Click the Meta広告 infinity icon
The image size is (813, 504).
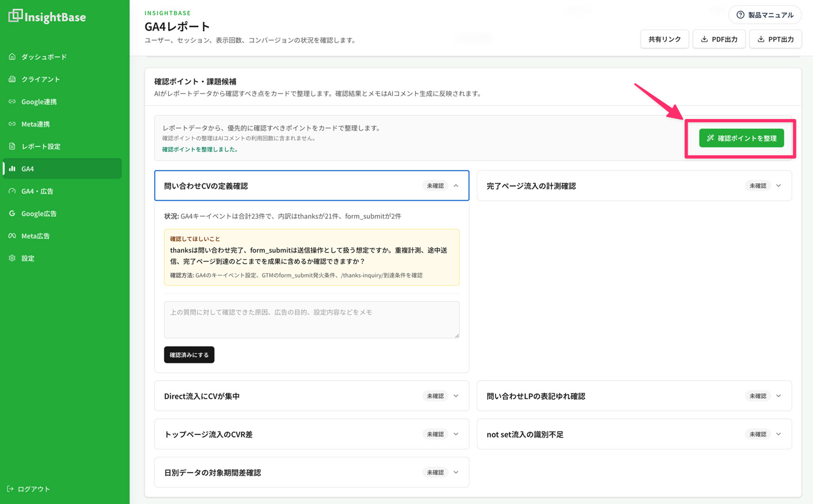[12, 236]
